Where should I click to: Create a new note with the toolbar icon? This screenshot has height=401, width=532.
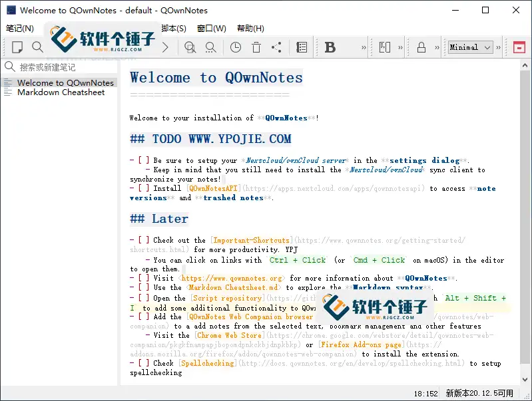17,47
